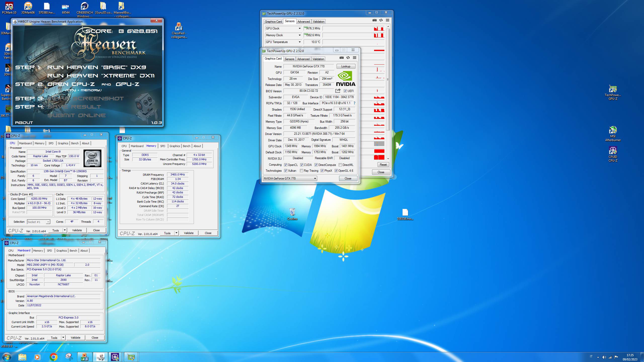Viewport: 644px width, 362px height.
Task: Open Tools dropdown arrow in CPU-Z CPU window
Action: (x=65, y=230)
